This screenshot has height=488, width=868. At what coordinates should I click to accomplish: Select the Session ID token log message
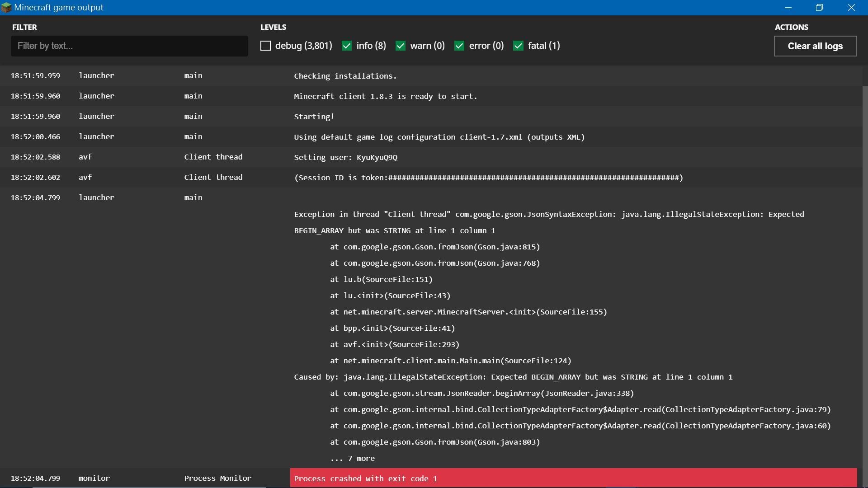click(489, 178)
